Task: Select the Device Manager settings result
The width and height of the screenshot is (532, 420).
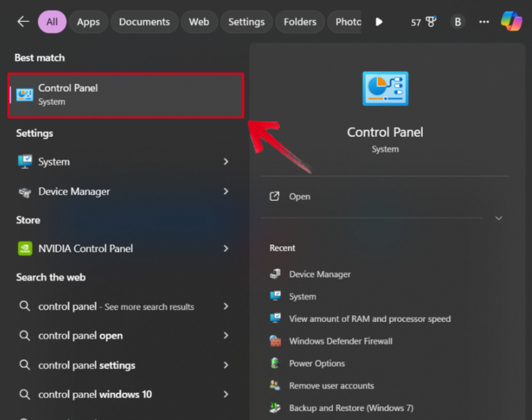Action: [x=124, y=191]
